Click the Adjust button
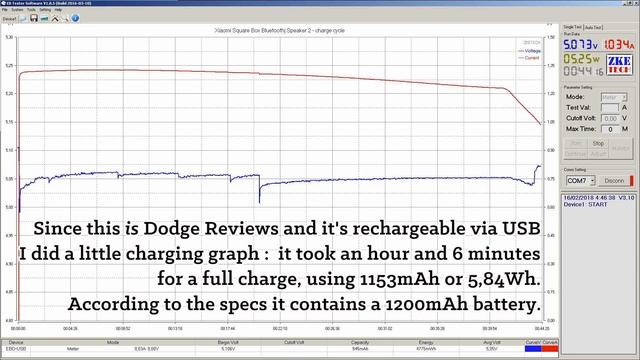 (x=598, y=154)
